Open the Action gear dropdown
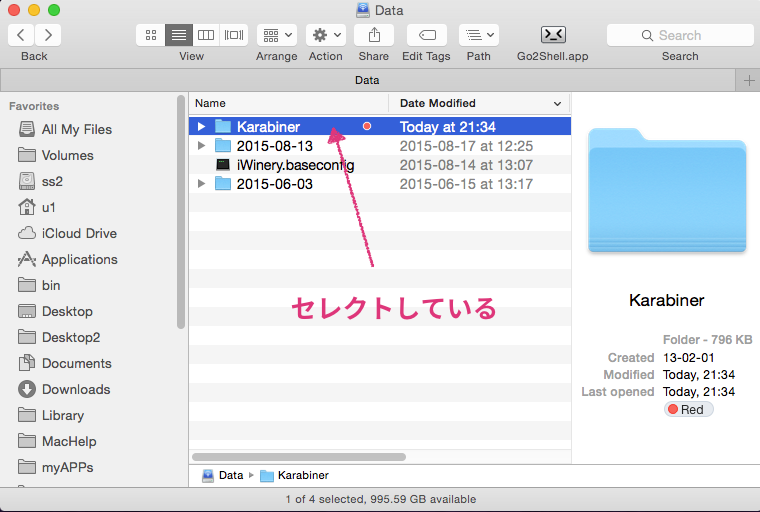The image size is (760, 512). tap(325, 35)
